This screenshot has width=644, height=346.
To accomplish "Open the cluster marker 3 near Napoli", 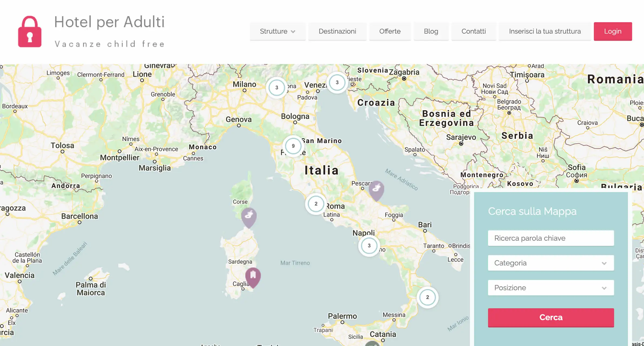I will pyautogui.click(x=369, y=246).
